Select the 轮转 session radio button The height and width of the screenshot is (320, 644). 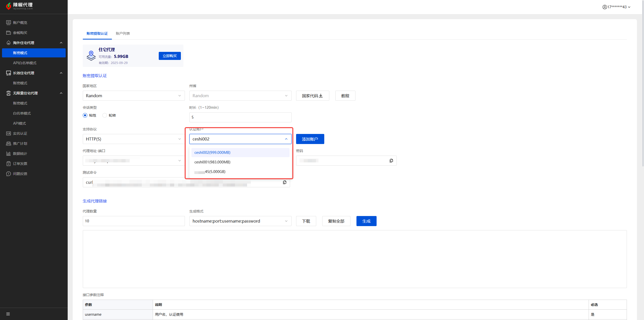[105, 115]
